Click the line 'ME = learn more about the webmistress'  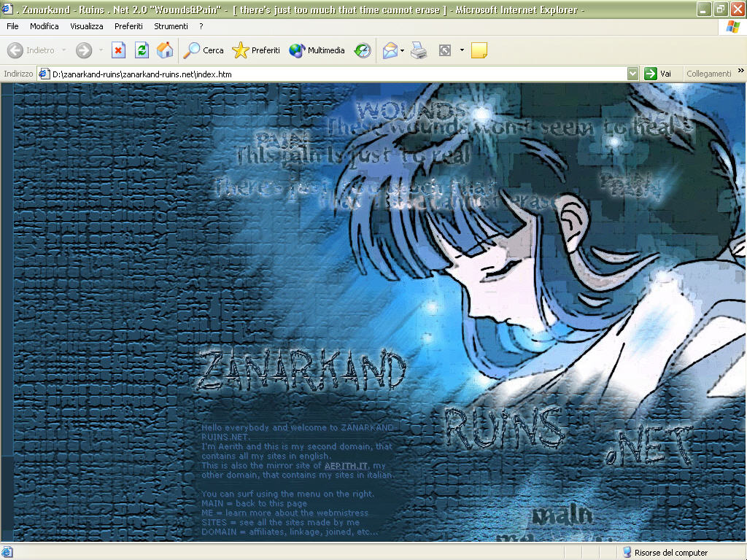285,513
